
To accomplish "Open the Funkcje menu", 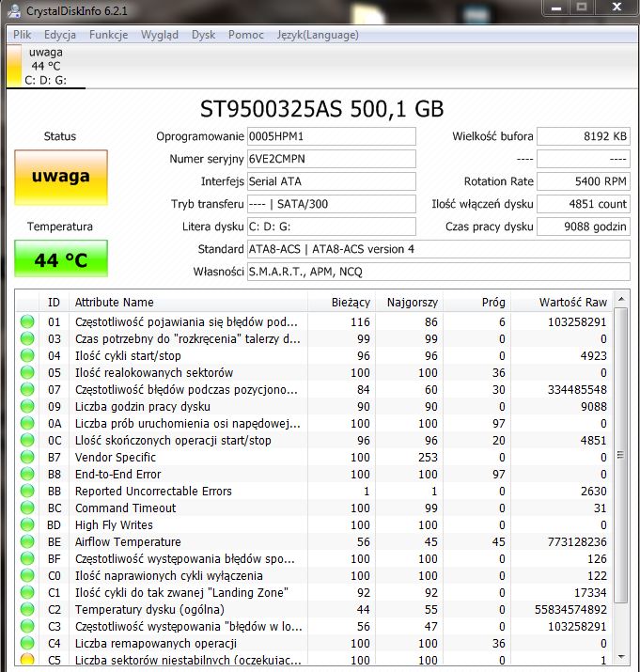I will (x=108, y=35).
